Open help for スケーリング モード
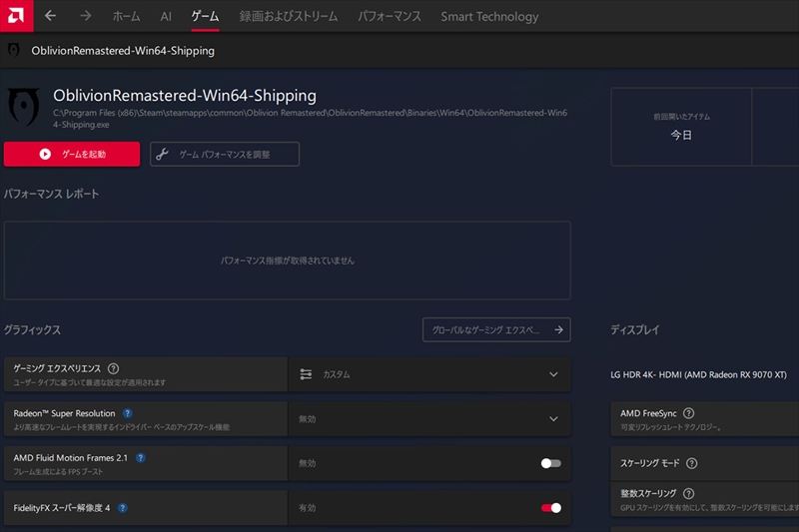This screenshot has width=799, height=532. [x=691, y=463]
